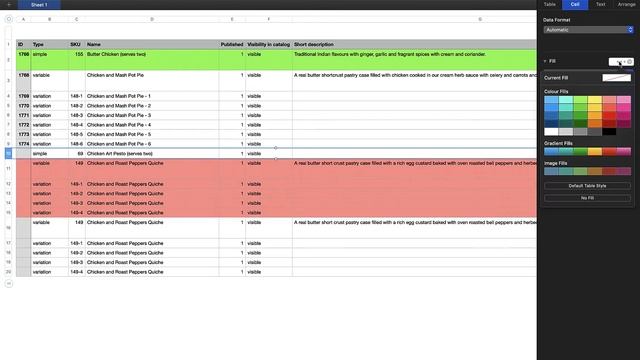Click the 'Chicken Art Pesto (serves two)' cell
640x360 pixels.
pos(152,153)
